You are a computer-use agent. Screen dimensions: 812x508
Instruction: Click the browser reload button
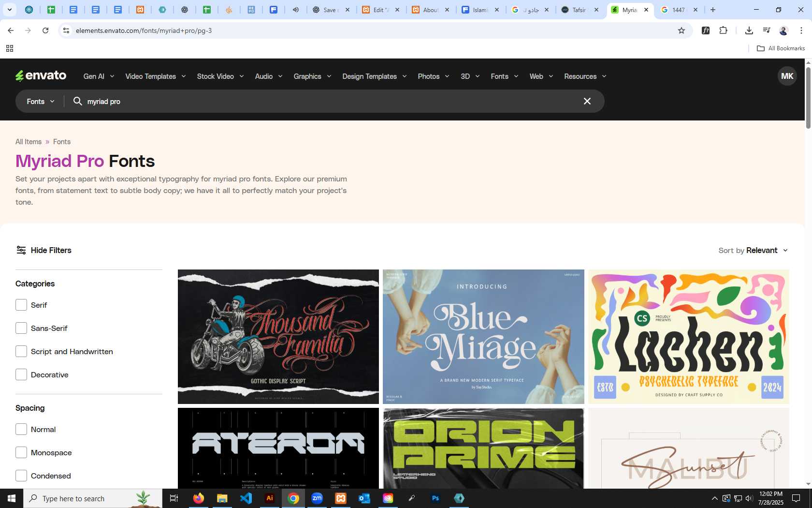tap(45, 30)
